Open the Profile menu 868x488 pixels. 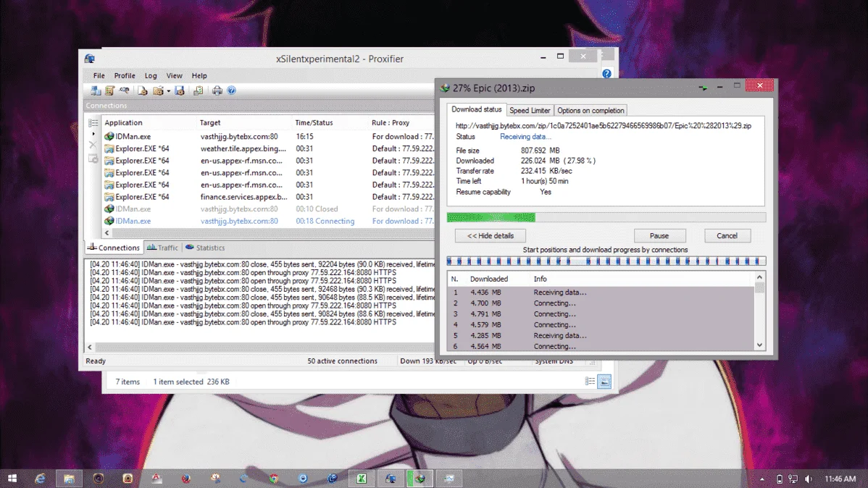point(125,76)
